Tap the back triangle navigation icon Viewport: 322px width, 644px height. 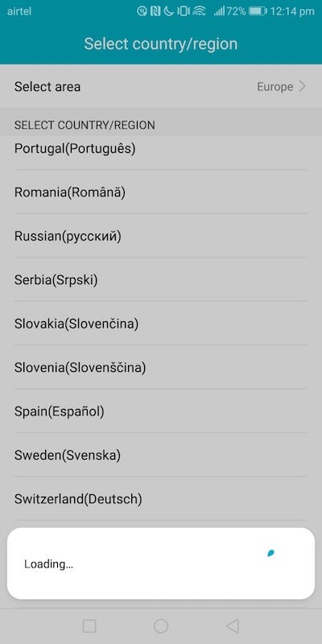coord(233,626)
